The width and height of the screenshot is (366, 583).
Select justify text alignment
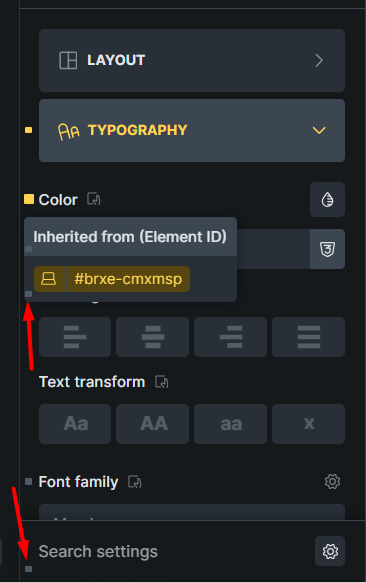[x=308, y=337]
